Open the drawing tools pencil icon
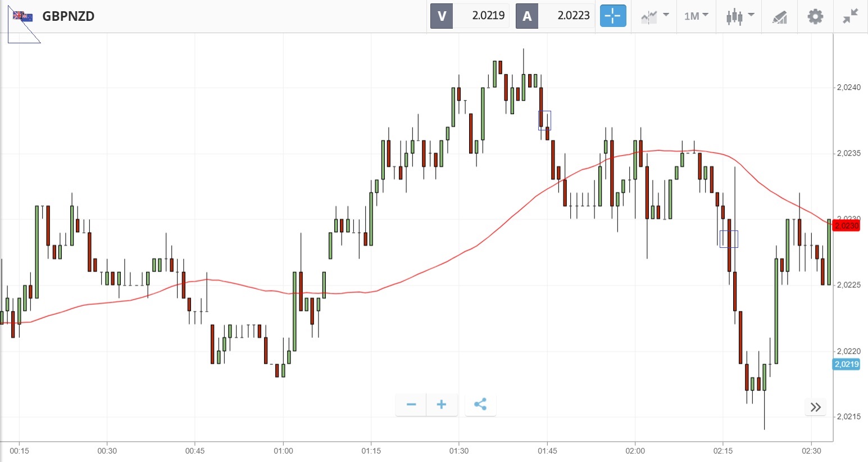The width and height of the screenshot is (868, 462). tap(780, 17)
